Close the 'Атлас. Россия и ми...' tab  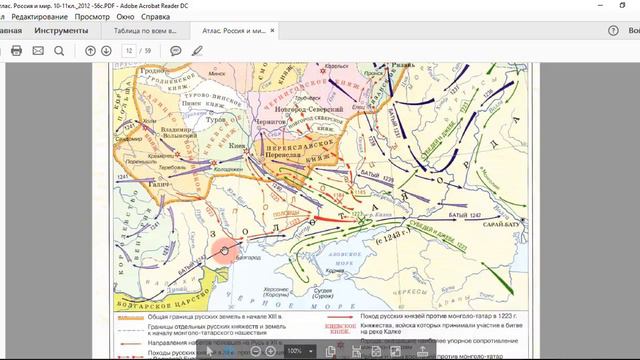(x=272, y=31)
